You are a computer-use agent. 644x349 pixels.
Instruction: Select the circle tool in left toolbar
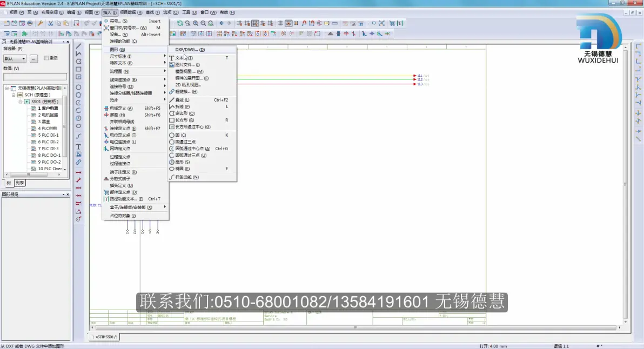pyautogui.click(x=78, y=87)
